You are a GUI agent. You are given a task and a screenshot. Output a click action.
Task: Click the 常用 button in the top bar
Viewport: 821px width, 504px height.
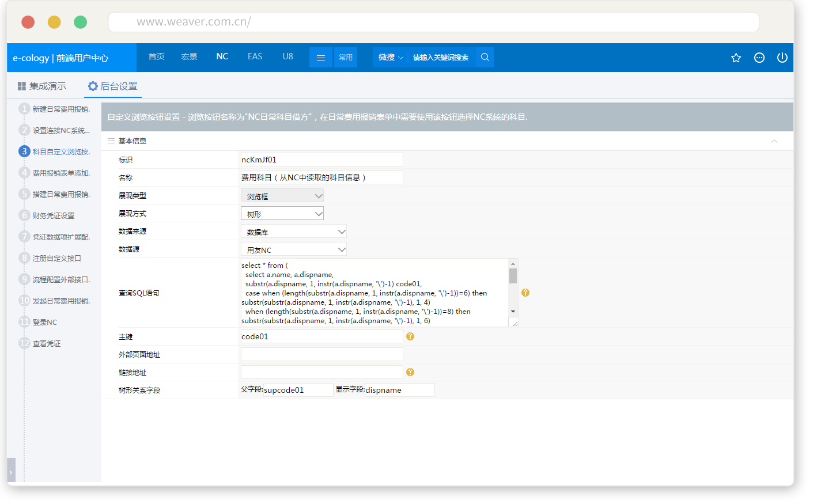[x=346, y=58]
